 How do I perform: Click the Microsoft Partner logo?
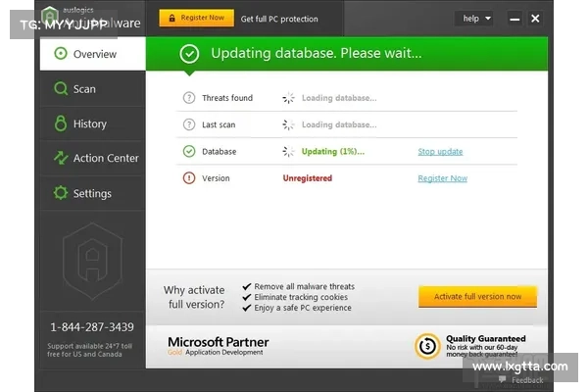click(x=218, y=345)
